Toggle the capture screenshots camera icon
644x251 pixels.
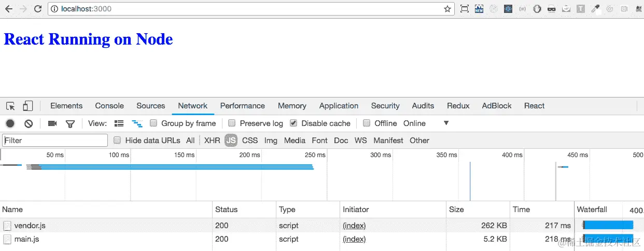(x=52, y=123)
